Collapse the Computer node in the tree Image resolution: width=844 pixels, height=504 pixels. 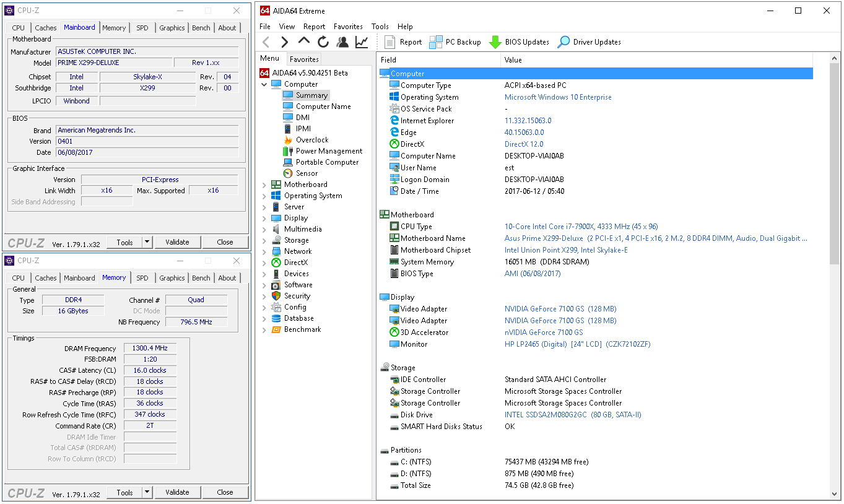click(x=264, y=84)
